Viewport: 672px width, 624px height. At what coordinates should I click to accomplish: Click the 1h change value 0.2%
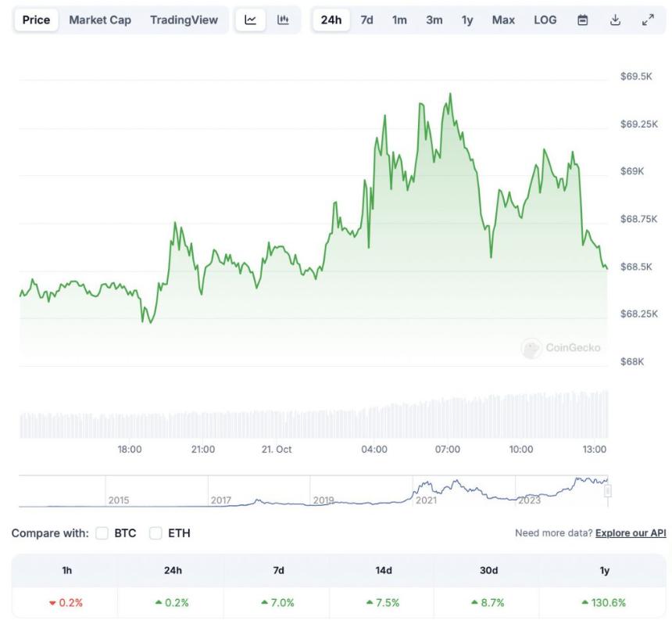tap(66, 603)
